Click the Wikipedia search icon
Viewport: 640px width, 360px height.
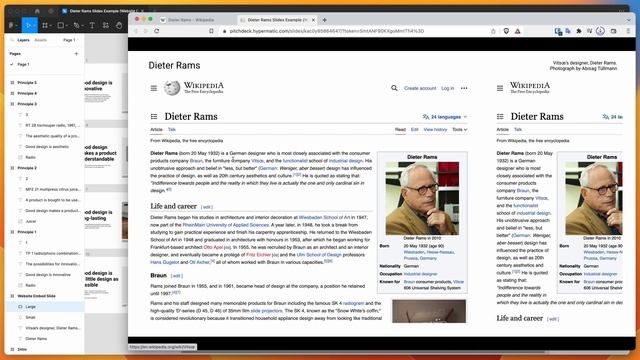pos(394,88)
